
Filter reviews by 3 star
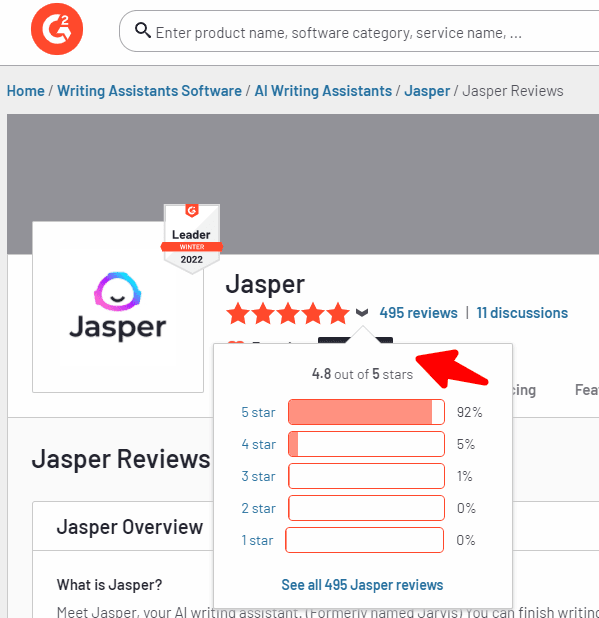[x=259, y=476]
